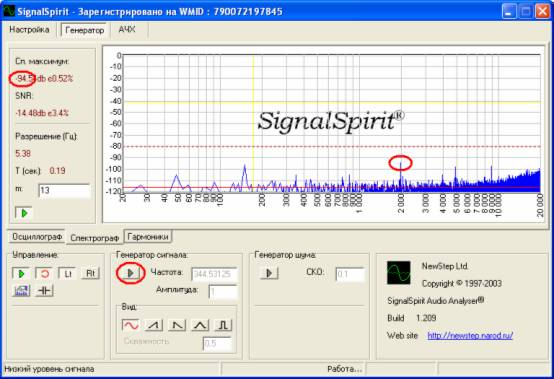Click the T (сек) value 0.19
The height and width of the screenshot is (379, 554).
point(57,171)
